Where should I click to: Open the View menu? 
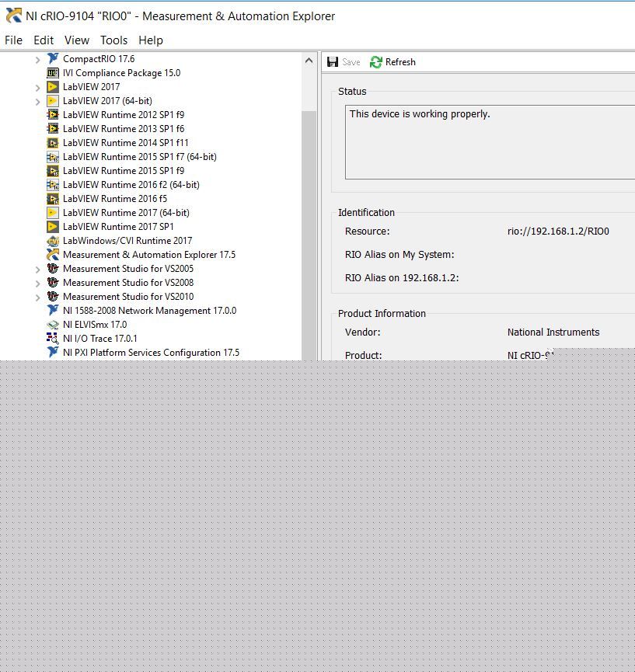tap(77, 40)
